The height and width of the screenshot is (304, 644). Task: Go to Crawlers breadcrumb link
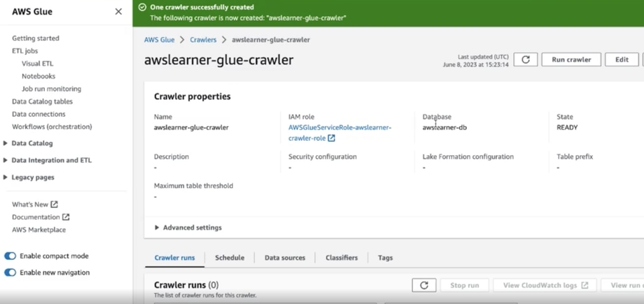coord(203,40)
